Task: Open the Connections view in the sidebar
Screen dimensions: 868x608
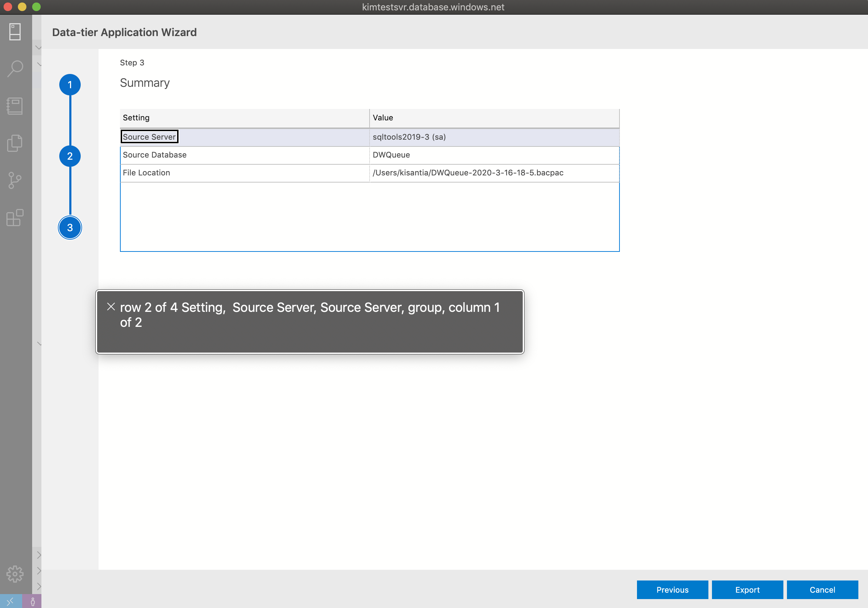Action: click(x=15, y=32)
